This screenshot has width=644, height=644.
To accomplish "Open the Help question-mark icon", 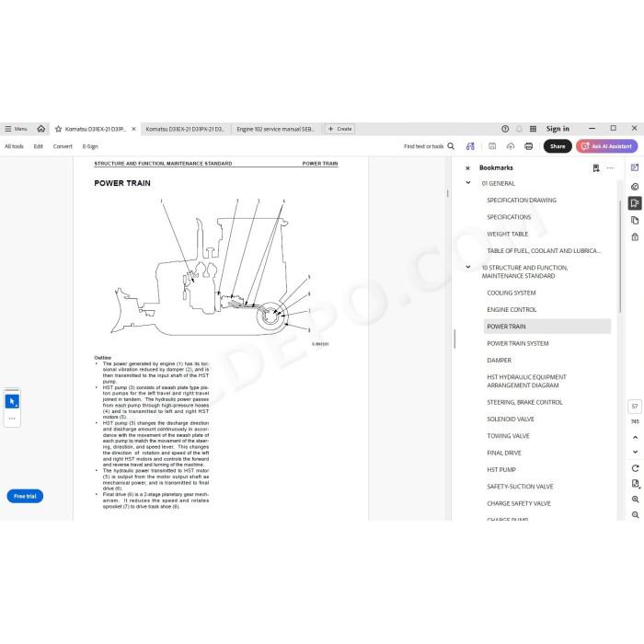I will point(505,129).
